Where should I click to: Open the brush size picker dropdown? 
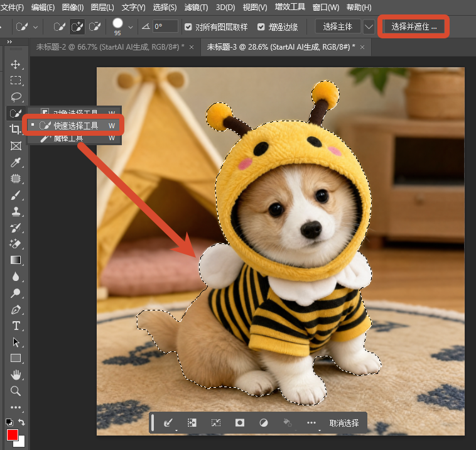[x=131, y=28]
